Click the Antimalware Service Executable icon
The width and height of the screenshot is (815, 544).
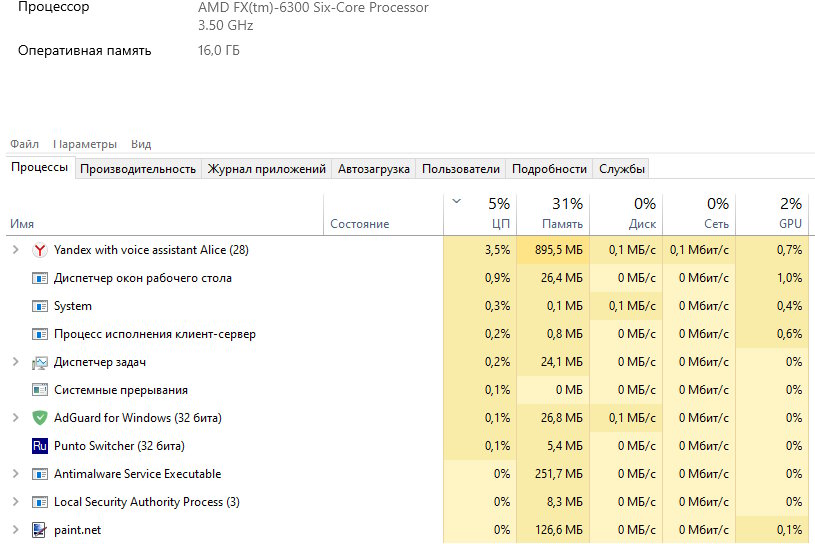pyautogui.click(x=40, y=474)
